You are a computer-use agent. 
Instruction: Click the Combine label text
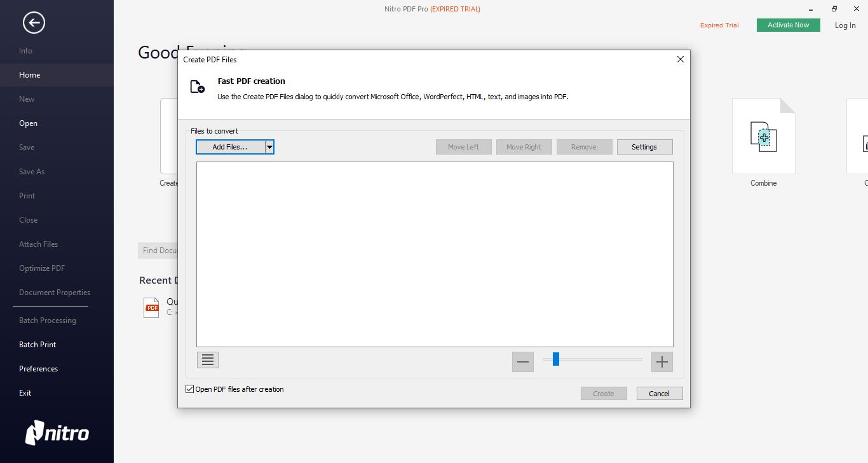click(x=763, y=183)
